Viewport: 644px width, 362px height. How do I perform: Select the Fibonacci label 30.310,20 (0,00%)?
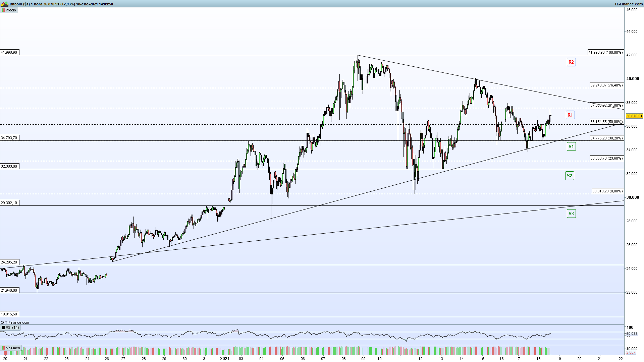tap(607, 191)
